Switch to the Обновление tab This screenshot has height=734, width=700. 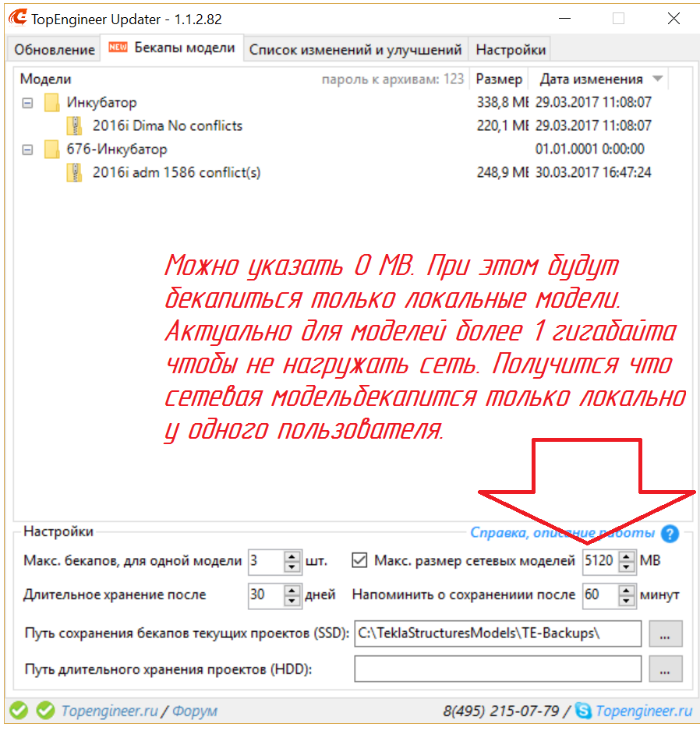coord(55,49)
